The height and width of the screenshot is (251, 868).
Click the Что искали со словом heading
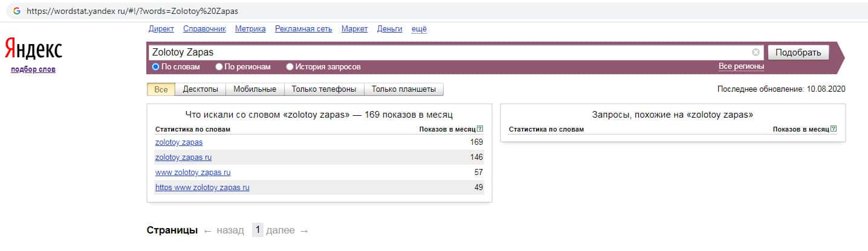point(319,114)
